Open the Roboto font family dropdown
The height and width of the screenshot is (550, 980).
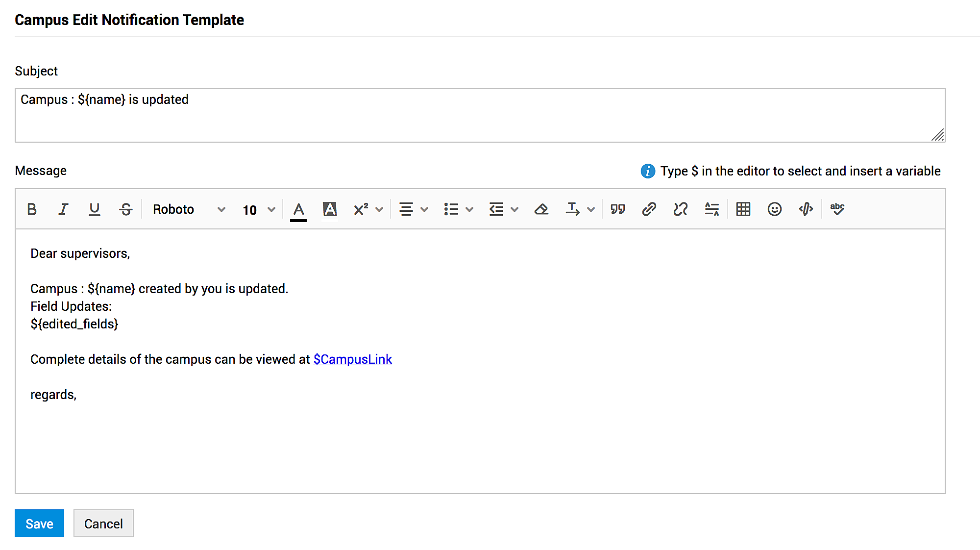(x=189, y=209)
